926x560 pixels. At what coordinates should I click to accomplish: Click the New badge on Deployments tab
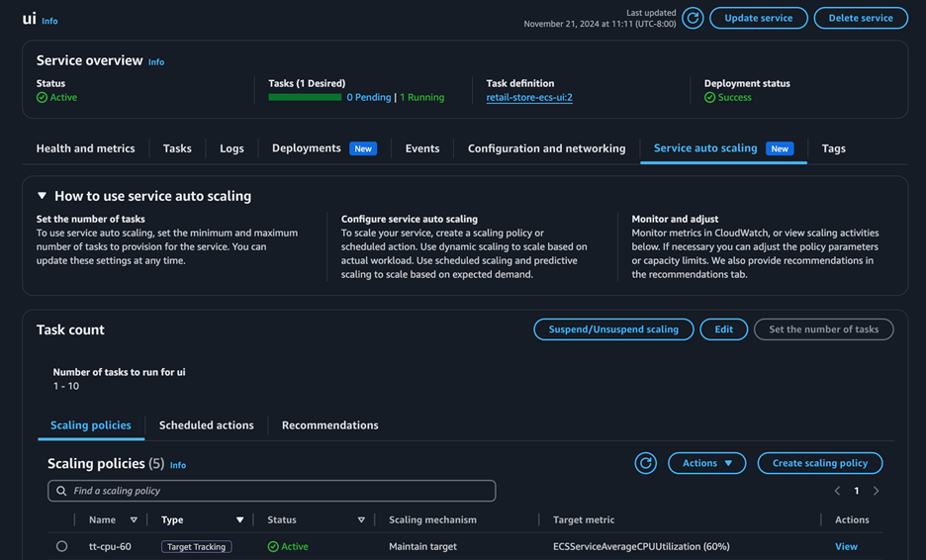[x=363, y=148]
